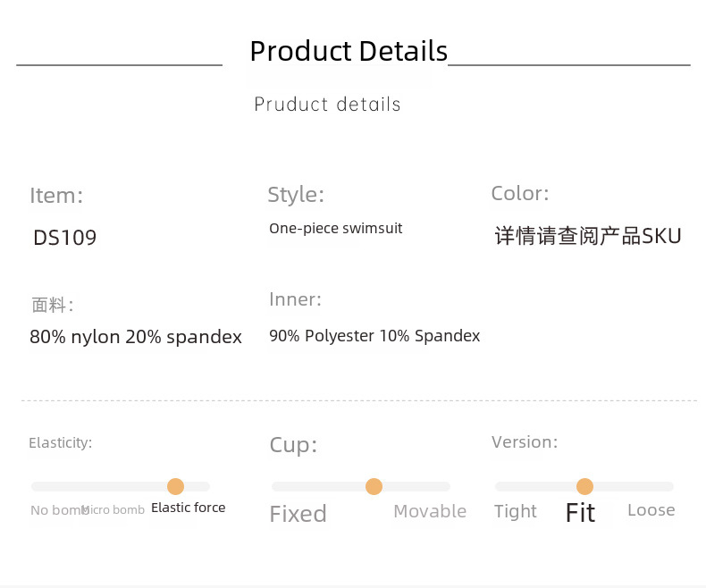The width and height of the screenshot is (706, 588).
Task: Click the Elasticity slider track
Action: (89, 486)
